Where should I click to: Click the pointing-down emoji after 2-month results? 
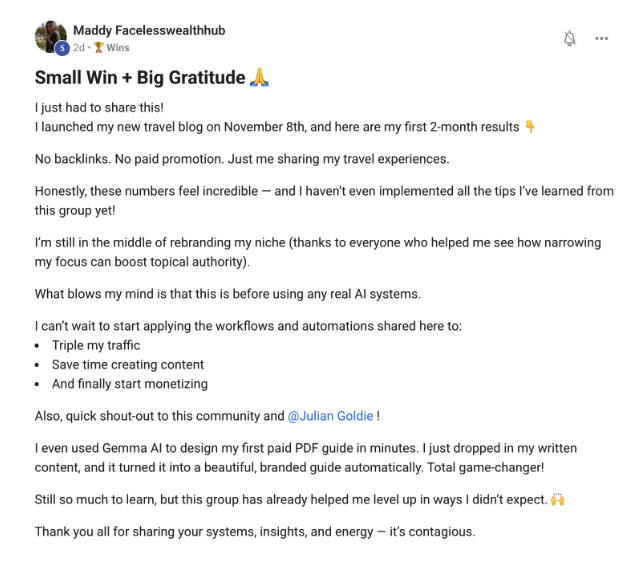point(530,127)
